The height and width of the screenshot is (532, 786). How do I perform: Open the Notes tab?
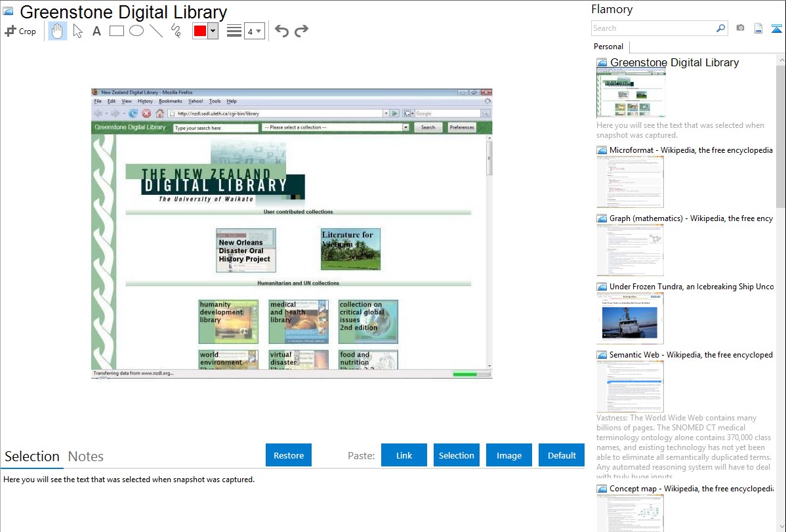pyautogui.click(x=86, y=457)
